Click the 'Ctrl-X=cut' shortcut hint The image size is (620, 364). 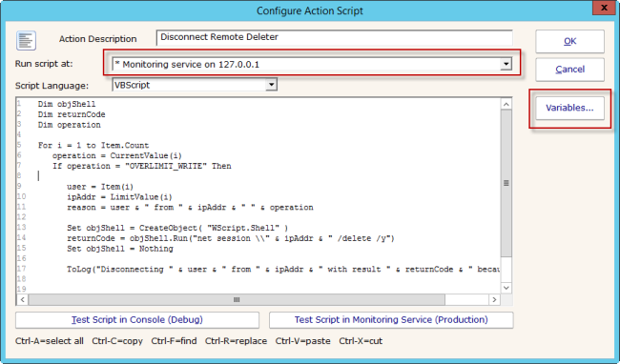[361, 341]
